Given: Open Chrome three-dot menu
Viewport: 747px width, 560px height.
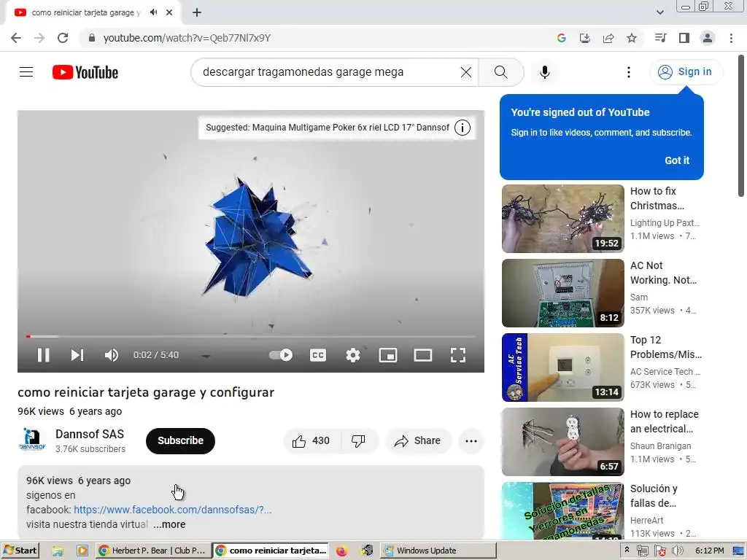Looking at the screenshot, I should (x=731, y=38).
